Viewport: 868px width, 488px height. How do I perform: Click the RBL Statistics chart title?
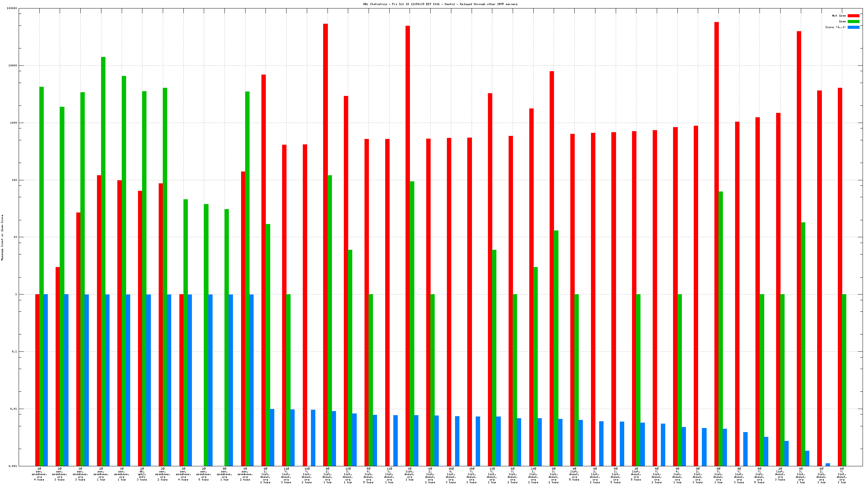(x=440, y=4)
